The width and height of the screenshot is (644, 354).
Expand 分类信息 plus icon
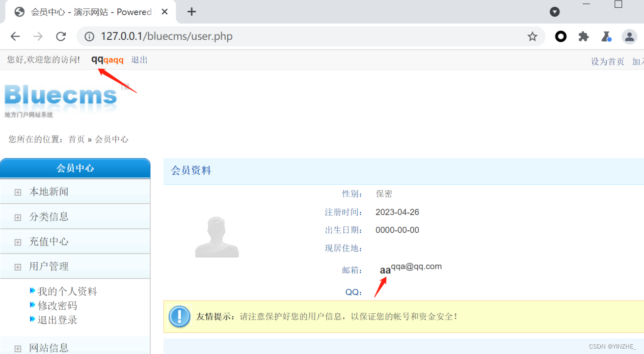pyautogui.click(x=18, y=217)
